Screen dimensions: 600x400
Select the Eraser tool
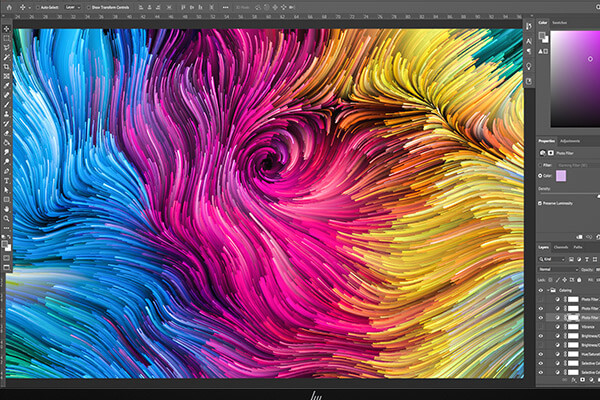point(7,133)
